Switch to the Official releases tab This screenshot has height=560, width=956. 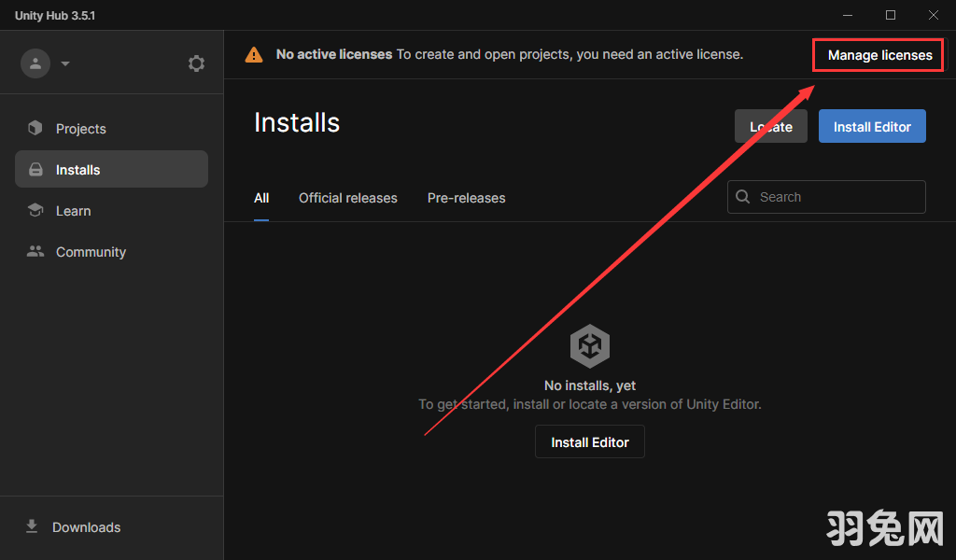(x=347, y=198)
